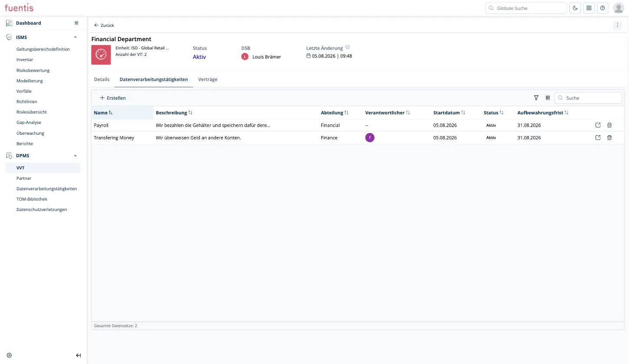This screenshot has height=364, width=629.
Task: Open the Payroll row in new view
Action: click(x=598, y=125)
